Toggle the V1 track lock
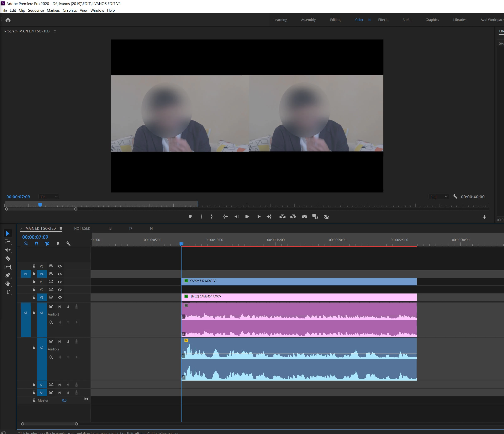Viewport: 504px width, 434px height. [34, 297]
